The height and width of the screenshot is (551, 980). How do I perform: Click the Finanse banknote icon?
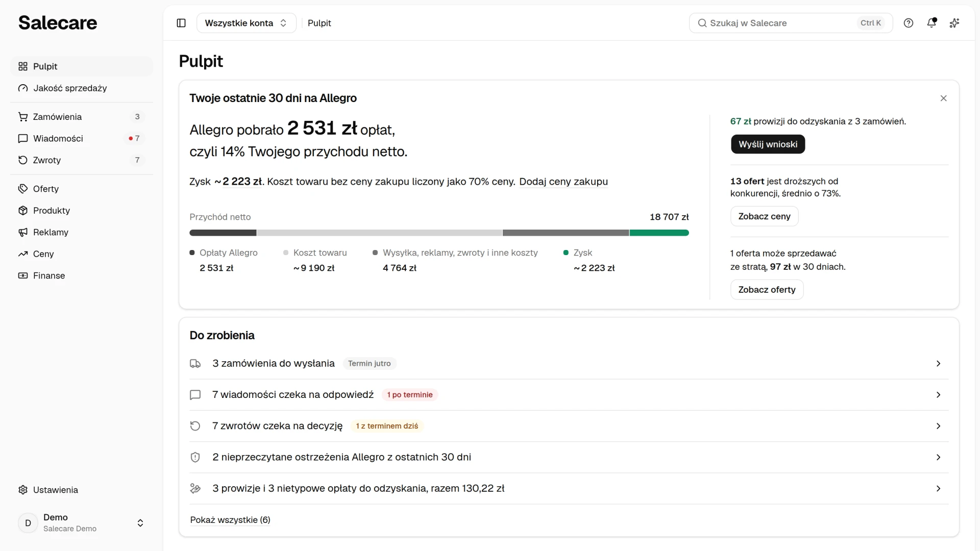point(23,275)
